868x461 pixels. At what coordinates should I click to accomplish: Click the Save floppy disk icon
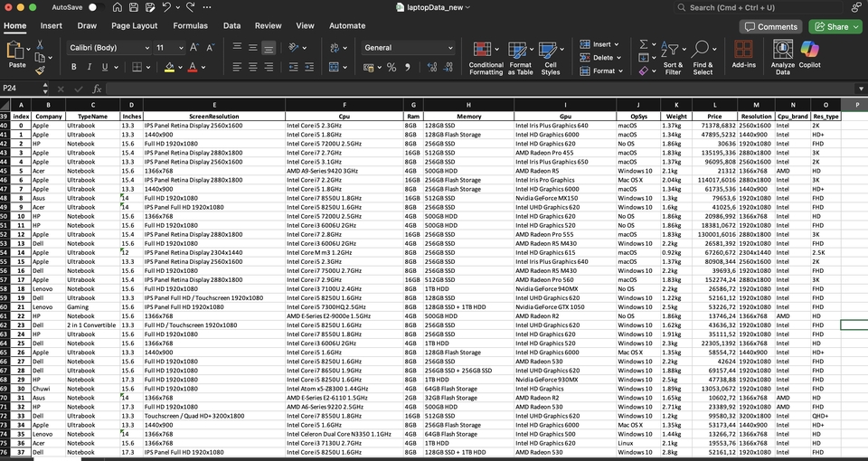[134, 7]
